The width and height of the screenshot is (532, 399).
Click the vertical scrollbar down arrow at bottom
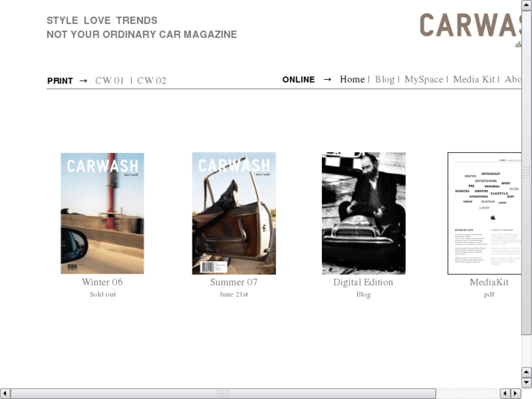pos(527,383)
